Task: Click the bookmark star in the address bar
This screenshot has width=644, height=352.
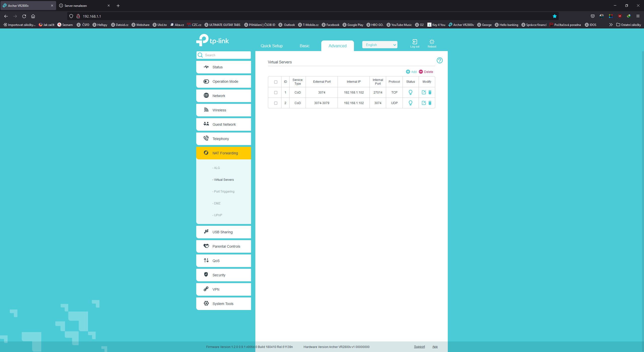Action: 554,16
